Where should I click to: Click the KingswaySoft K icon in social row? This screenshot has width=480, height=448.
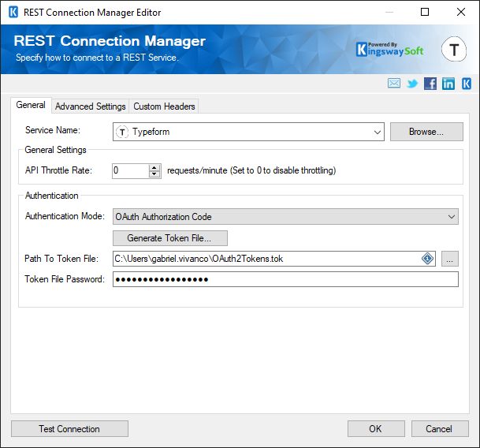click(x=467, y=84)
